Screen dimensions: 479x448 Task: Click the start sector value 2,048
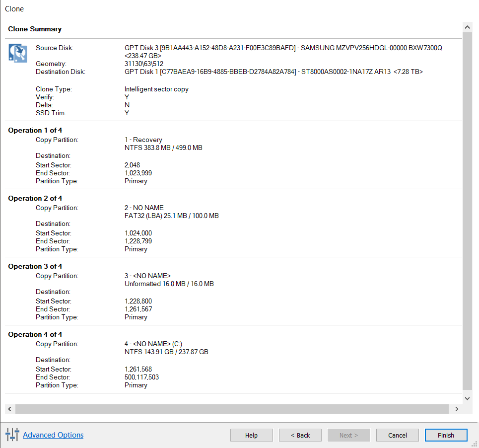click(x=132, y=165)
